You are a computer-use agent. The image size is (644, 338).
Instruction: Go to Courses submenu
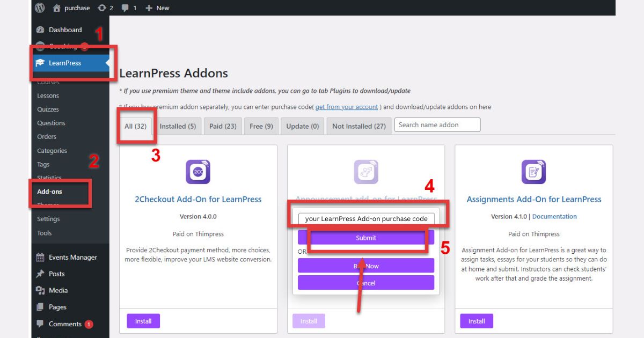point(48,82)
